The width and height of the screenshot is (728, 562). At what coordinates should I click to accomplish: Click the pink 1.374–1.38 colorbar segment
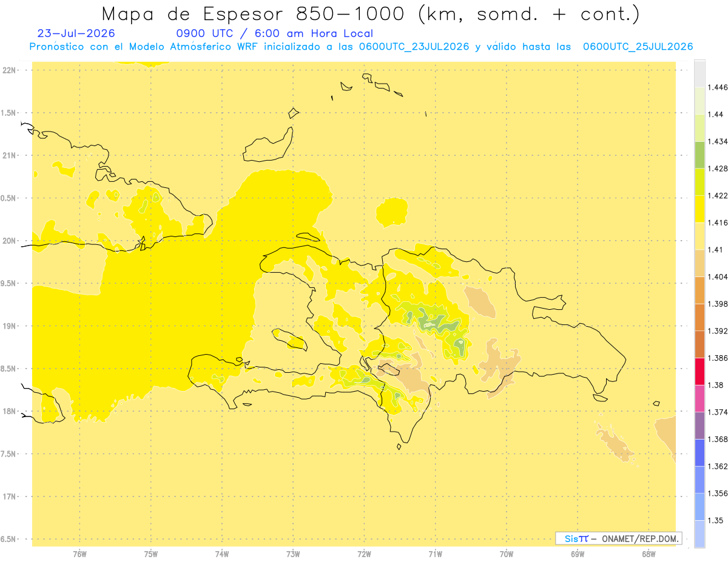pos(699,398)
